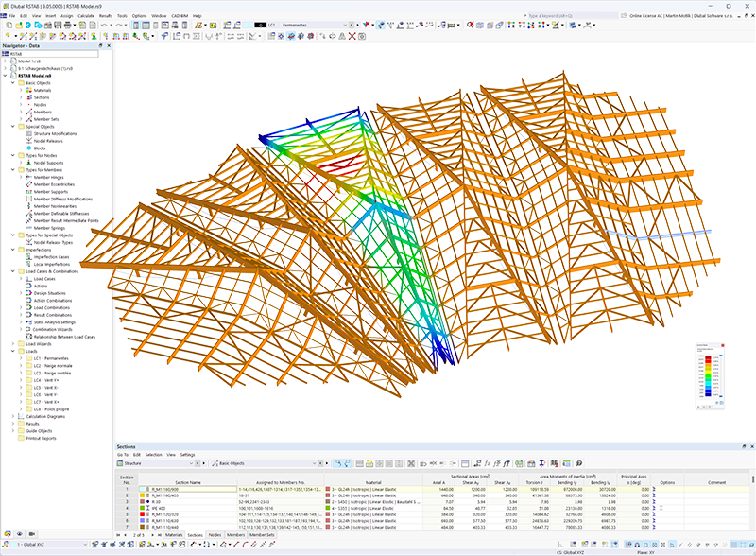Expand the Results folder in navigator
This screenshot has width=756, height=556.
(x=13, y=424)
